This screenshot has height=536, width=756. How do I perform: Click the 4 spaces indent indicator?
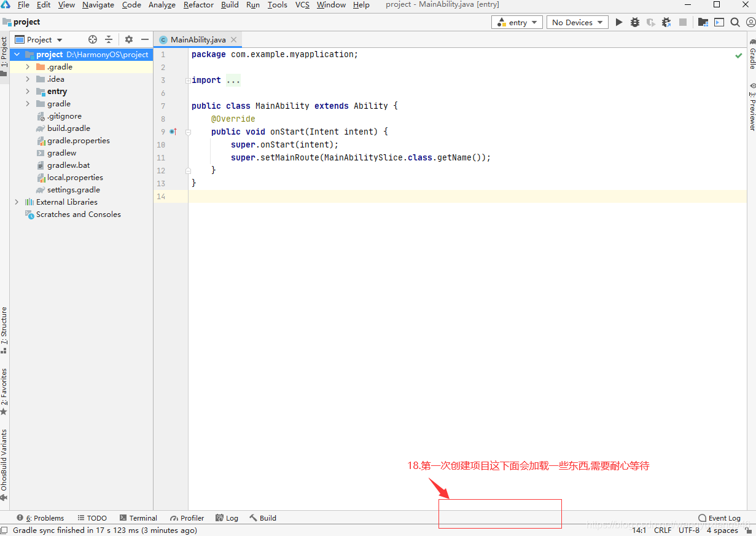pyautogui.click(x=722, y=530)
